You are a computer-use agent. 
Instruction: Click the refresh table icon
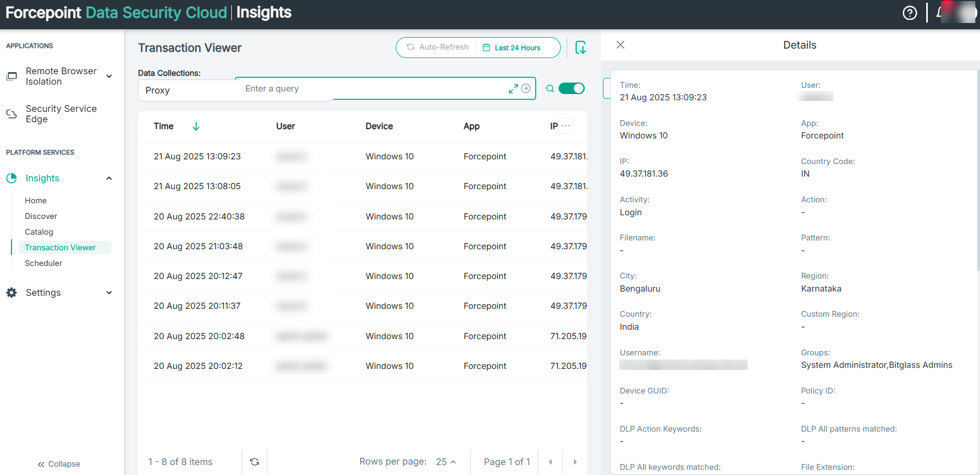click(254, 462)
